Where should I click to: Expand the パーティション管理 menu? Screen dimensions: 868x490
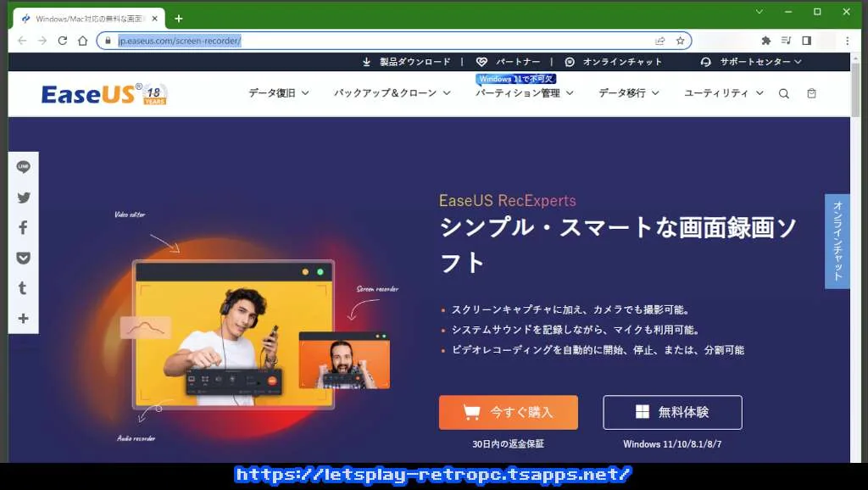524,93
